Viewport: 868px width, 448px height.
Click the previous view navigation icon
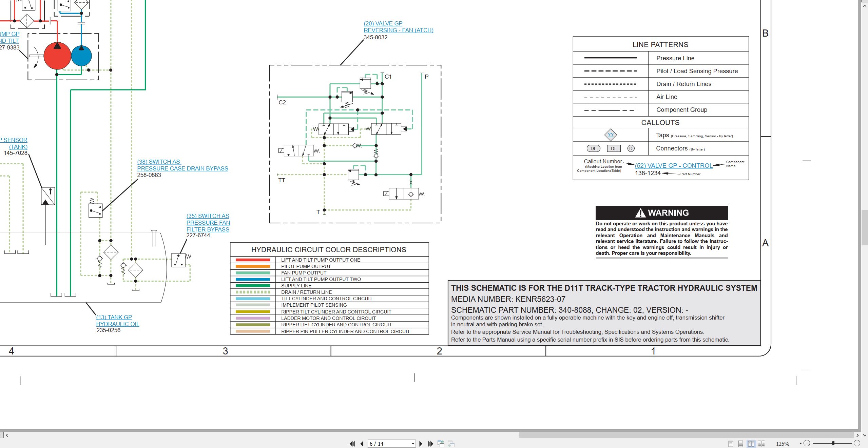tap(441, 444)
